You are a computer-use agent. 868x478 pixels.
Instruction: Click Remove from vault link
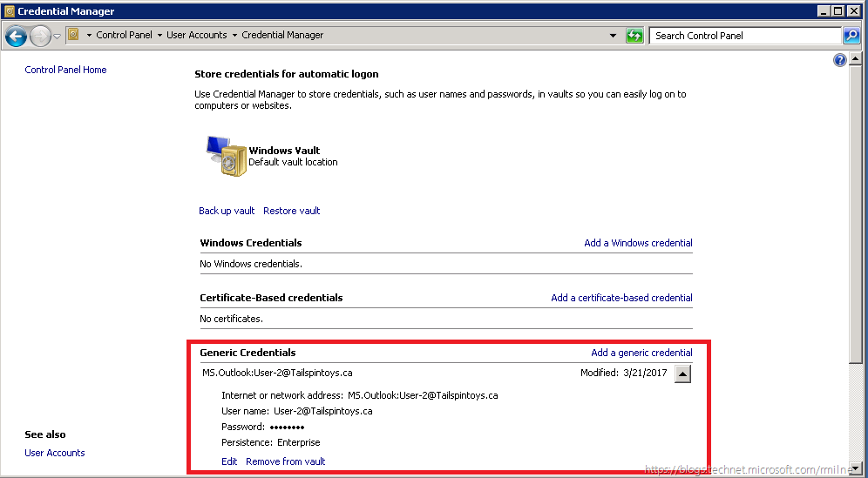285,461
